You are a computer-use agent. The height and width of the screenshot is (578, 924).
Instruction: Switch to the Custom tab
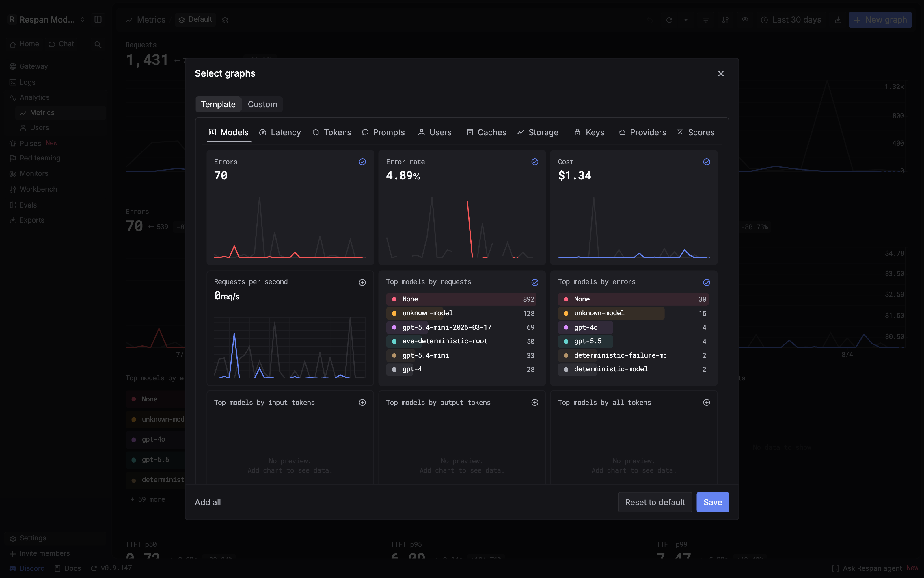tap(262, 104)
